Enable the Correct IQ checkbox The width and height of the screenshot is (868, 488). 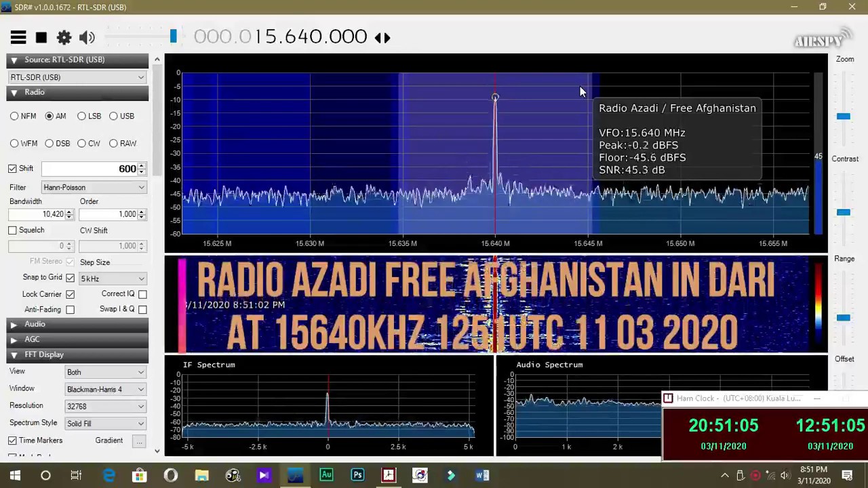point(142,294)
